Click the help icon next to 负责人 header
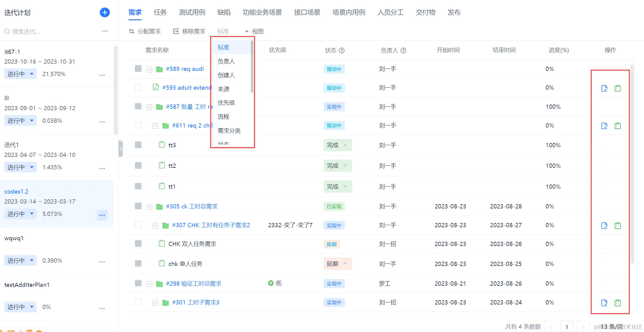The width and height of the screenshot is (644, 332). (403, 50)
